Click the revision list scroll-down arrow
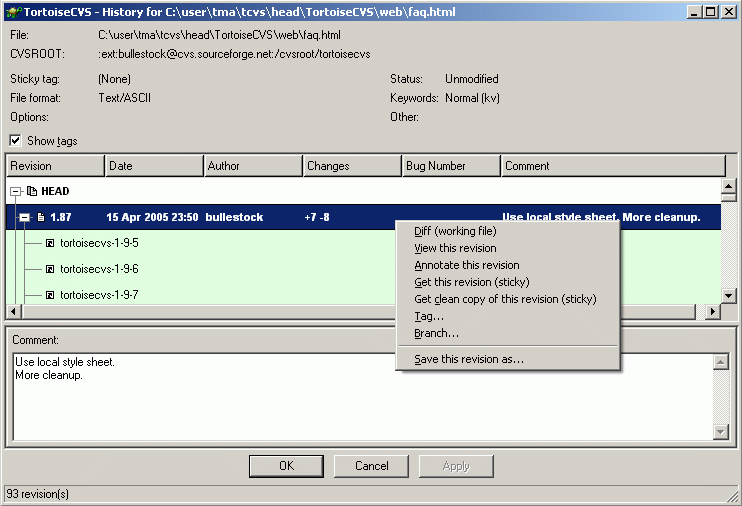742x506 pixels. click(x=729, y=296)
